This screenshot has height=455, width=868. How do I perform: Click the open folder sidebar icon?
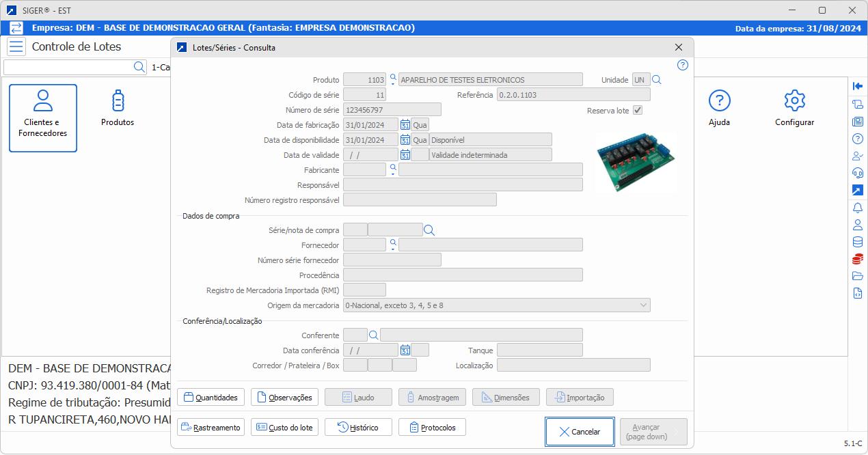858,276
